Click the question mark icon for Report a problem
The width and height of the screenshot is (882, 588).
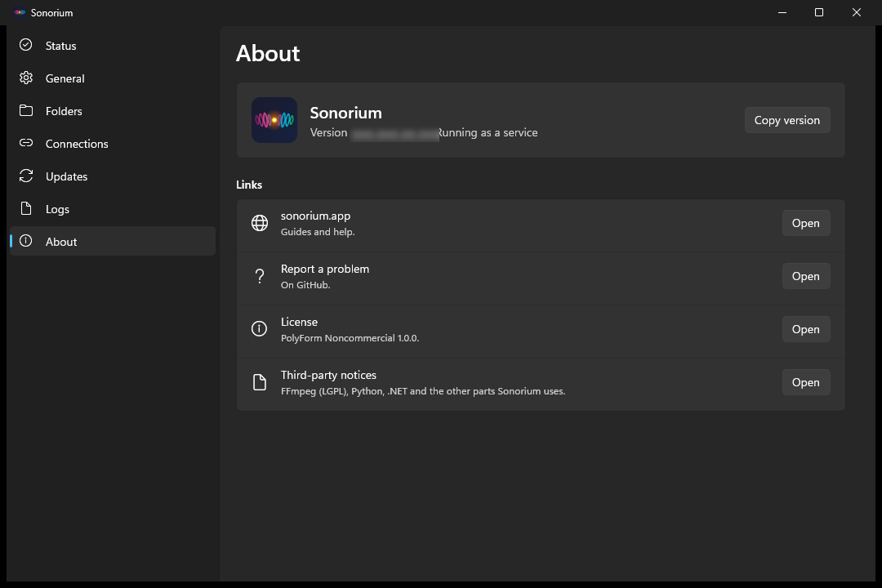260,276
